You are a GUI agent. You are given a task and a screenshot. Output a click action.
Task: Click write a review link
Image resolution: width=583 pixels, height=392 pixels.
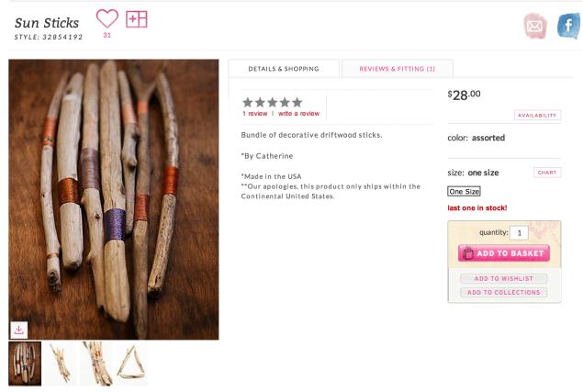pyautogui.click(x=299, y=114)
